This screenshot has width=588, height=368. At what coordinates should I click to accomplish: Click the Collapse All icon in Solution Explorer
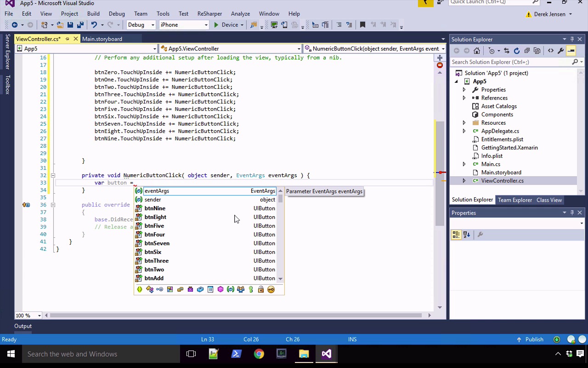(x=526, y=51)
